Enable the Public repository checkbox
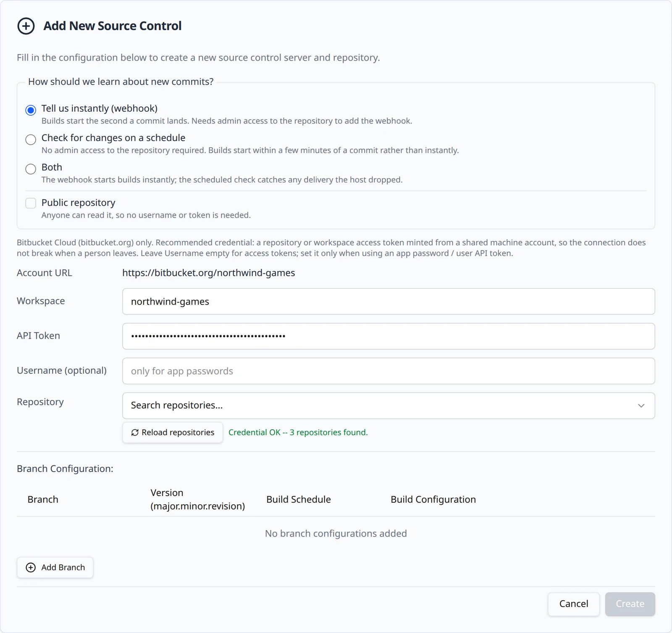 pos(31,203)
